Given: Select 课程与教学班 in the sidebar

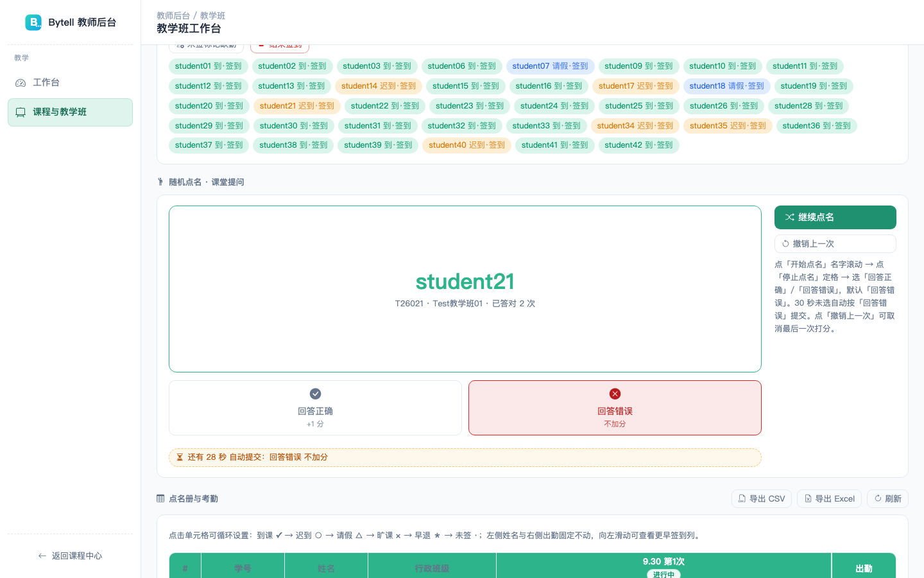Looking at the screenshot, I should click(70, 112).
